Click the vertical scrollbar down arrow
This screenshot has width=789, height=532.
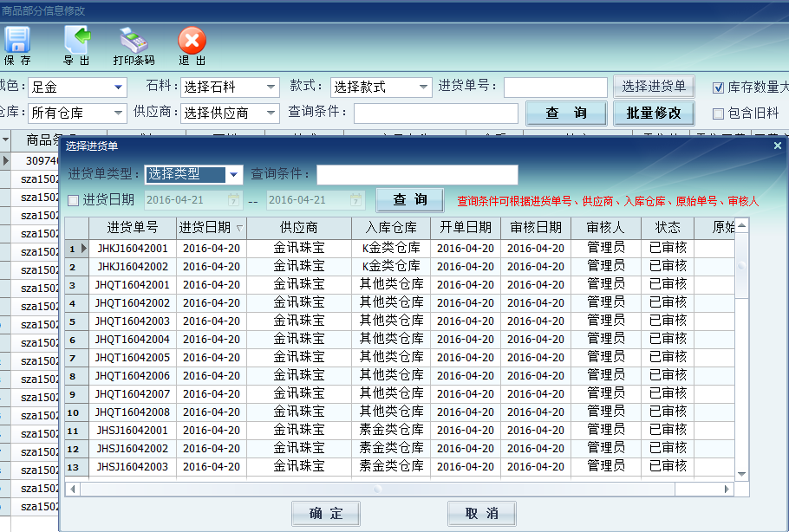[742, 474]
